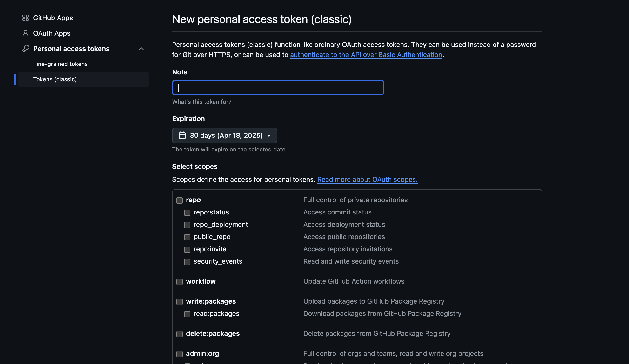
Task: Open the Basic Authentication API link
Action: point(366,55)
